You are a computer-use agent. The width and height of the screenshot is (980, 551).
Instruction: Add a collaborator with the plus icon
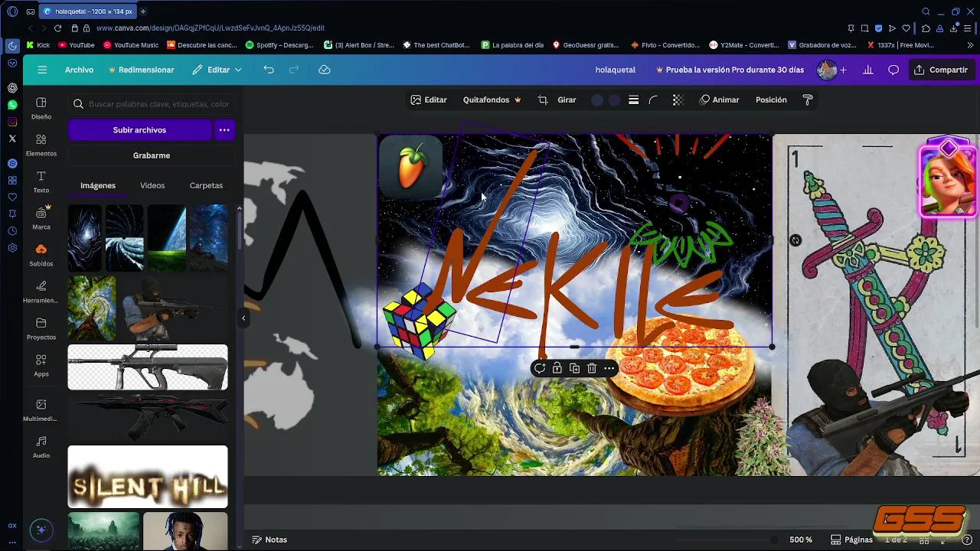pyautogui.click(x=843, y=70)
